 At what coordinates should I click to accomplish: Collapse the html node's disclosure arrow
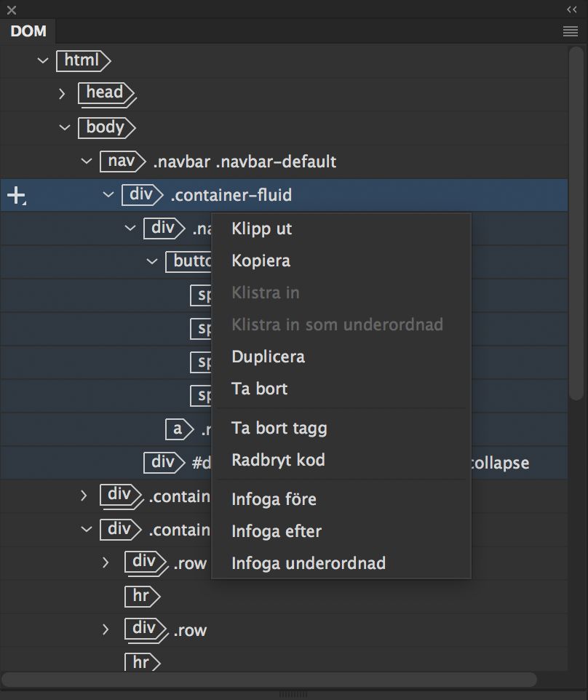pos(41,61)
